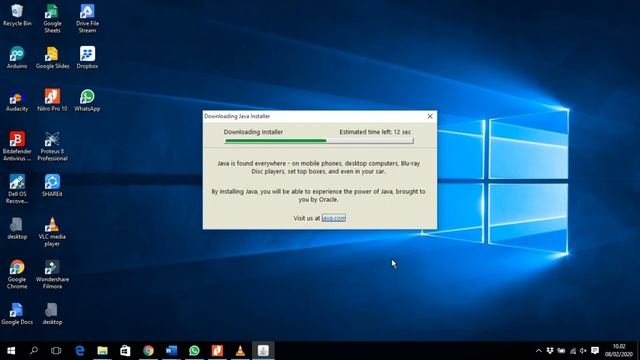The image size is (640, 360).
Task: Select the VLC media player desktop shortcut
Action: click(52, 232)
